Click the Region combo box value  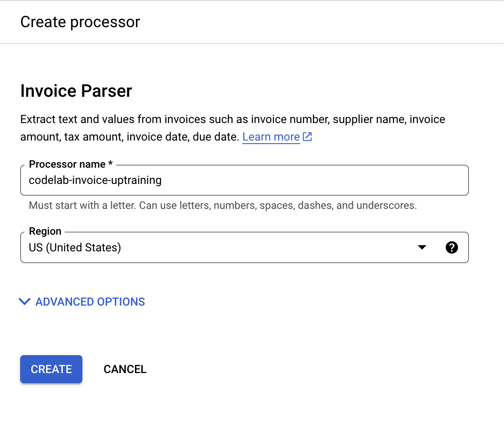75,247
